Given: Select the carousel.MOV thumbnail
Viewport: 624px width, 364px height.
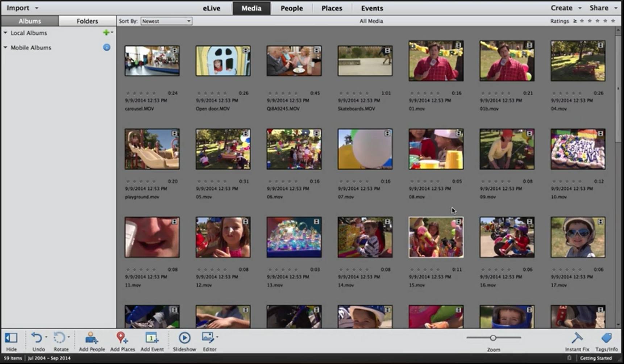Looking at the screenshot, I should [152, 61].
